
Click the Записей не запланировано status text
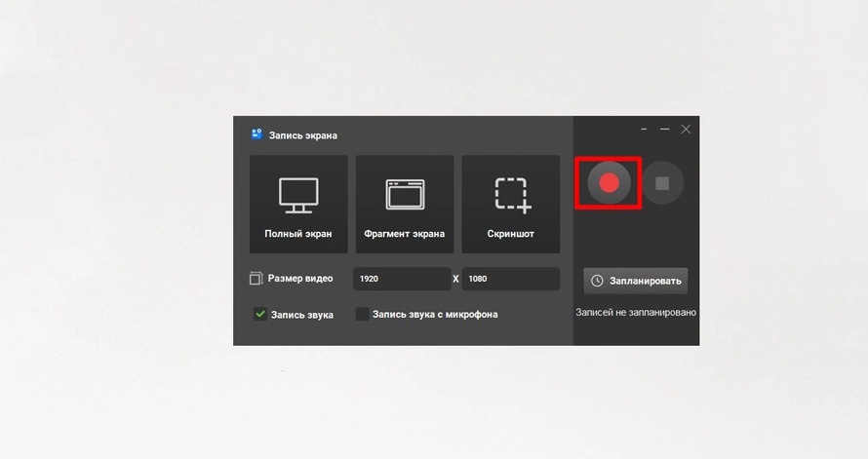pyautogui.click(x=636, y=313)
